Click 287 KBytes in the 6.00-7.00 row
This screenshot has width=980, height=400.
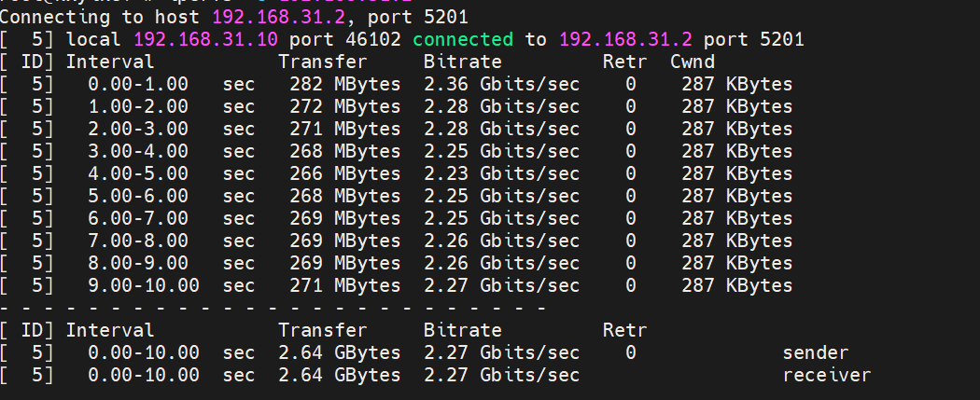point(737,219)
